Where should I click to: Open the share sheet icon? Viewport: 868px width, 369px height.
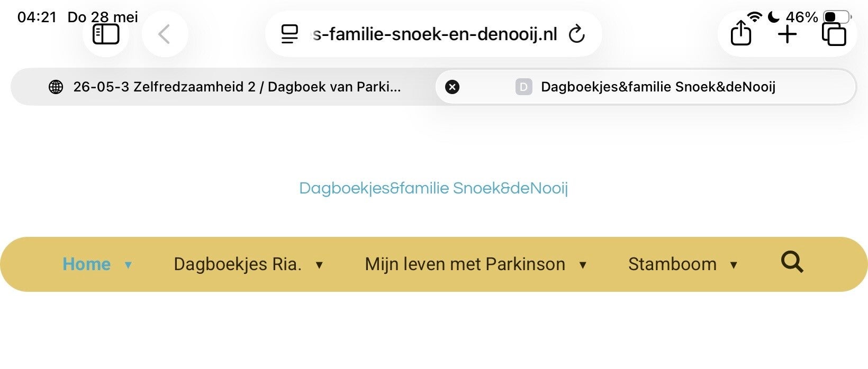(x=741, y=33)
